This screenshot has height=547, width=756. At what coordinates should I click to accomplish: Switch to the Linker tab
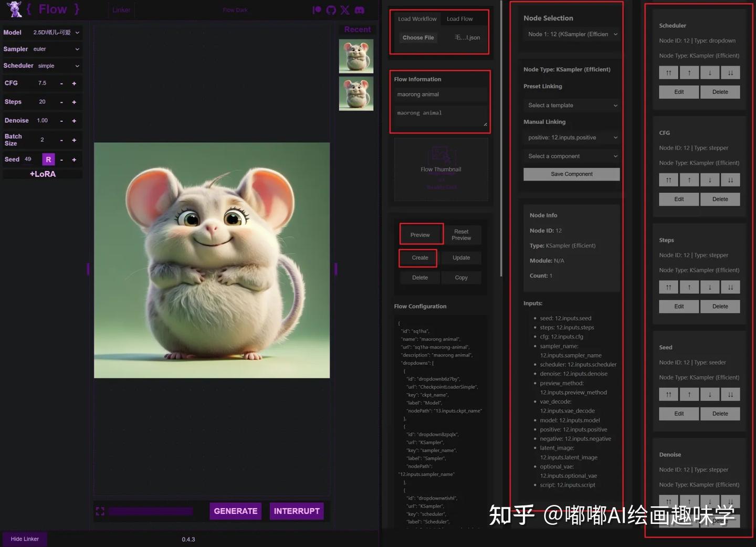121,10
